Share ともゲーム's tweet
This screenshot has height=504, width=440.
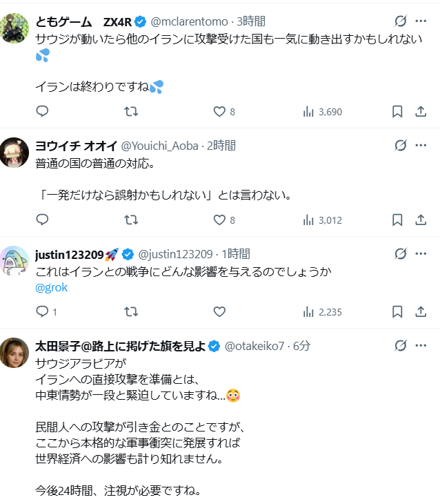pos(421,111)
